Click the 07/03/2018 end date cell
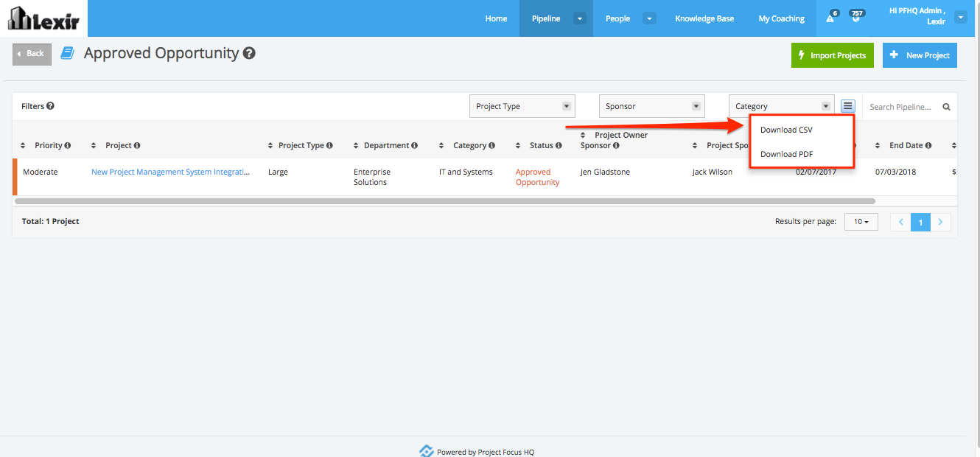980x457 pixels. pos(895,172)
